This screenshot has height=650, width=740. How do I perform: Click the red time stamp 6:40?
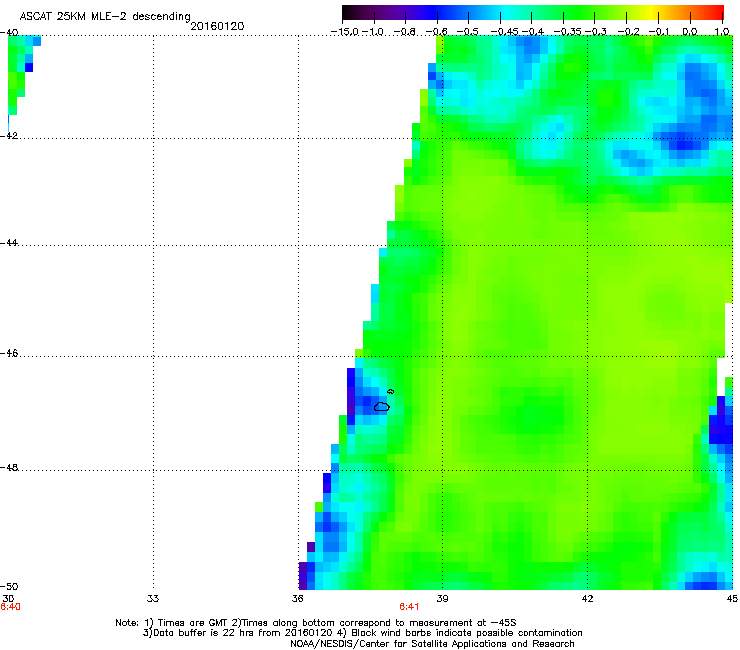click(10, 607)
